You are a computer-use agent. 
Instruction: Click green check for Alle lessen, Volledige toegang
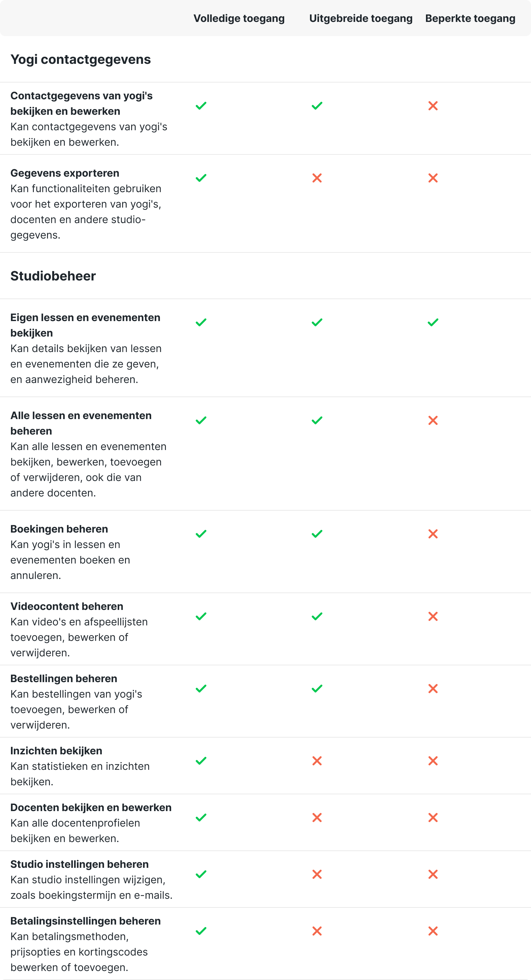click(x=201, y=420)
